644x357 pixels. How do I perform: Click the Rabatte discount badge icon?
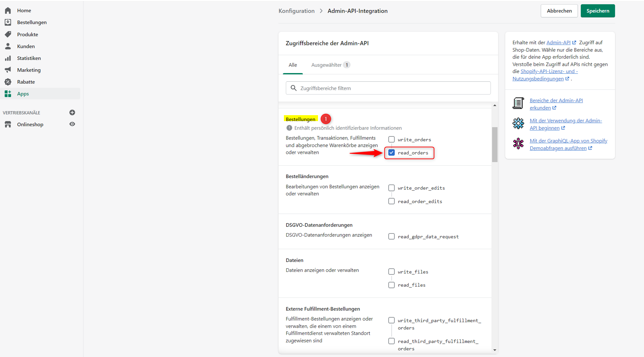click(x=8, y=82)
